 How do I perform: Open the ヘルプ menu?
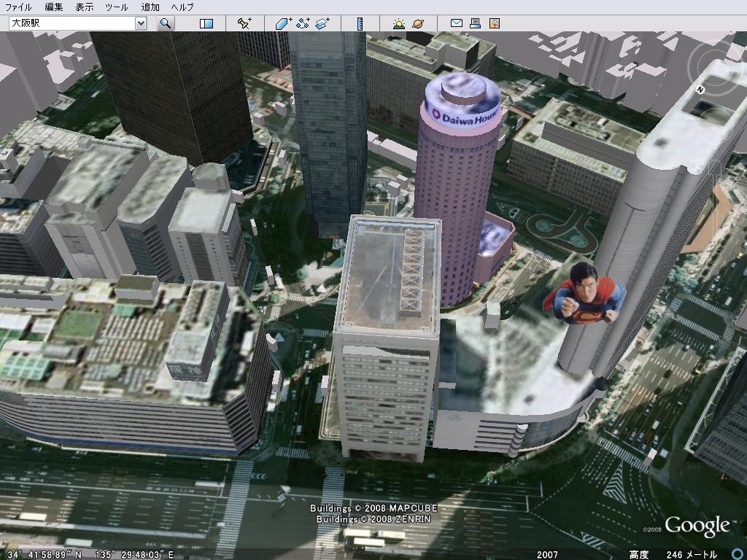pyautogui.click(x=182, y=7)
